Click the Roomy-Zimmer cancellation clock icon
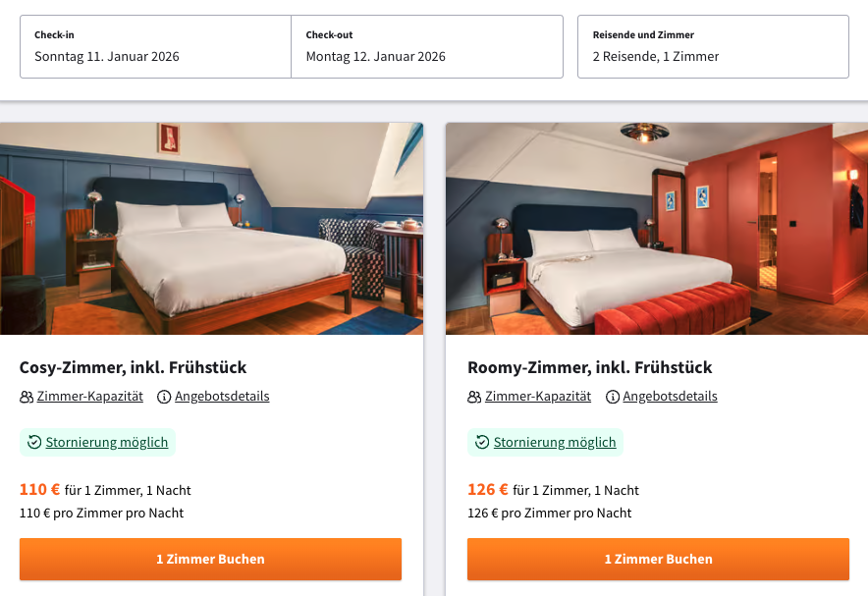This screenshot has width=868, height=596. [482, 442]
